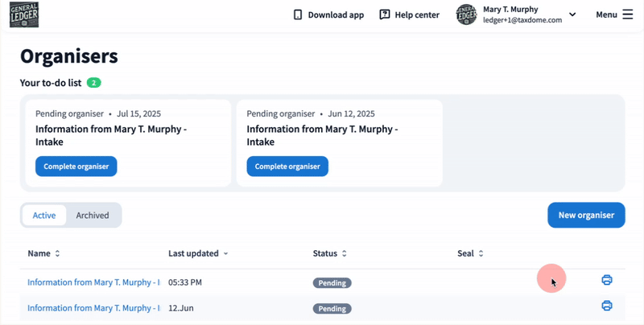
Task: Click the Download app phone icon
Action: point(298,14)
